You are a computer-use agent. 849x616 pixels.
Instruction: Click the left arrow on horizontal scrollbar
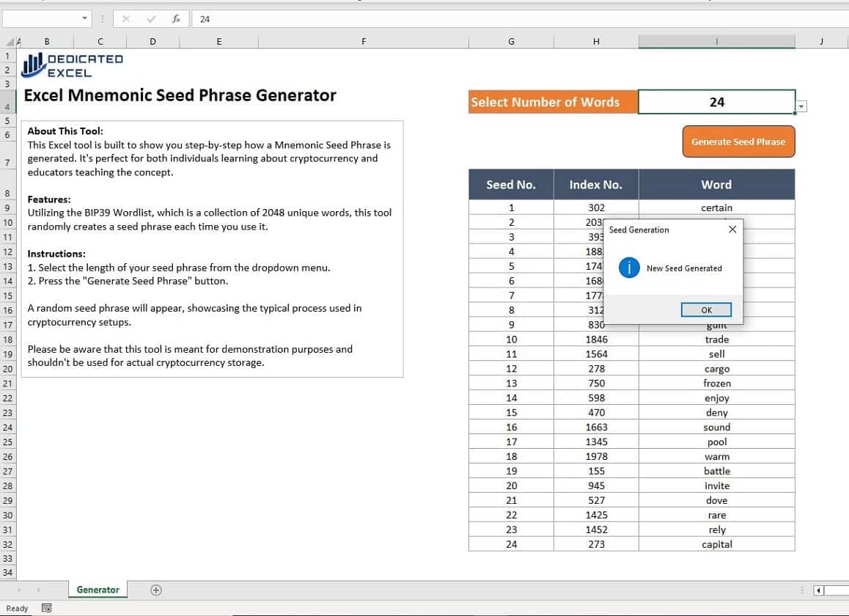point(819,590)
